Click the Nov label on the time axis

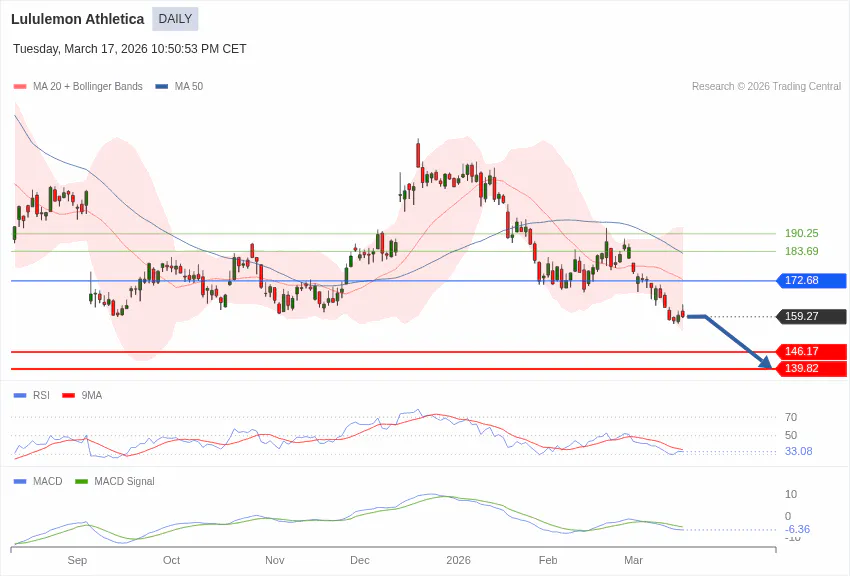coord(274,560)
